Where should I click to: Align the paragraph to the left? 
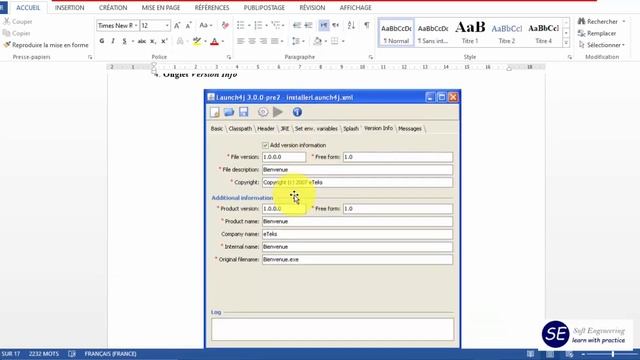coord(240,41)
